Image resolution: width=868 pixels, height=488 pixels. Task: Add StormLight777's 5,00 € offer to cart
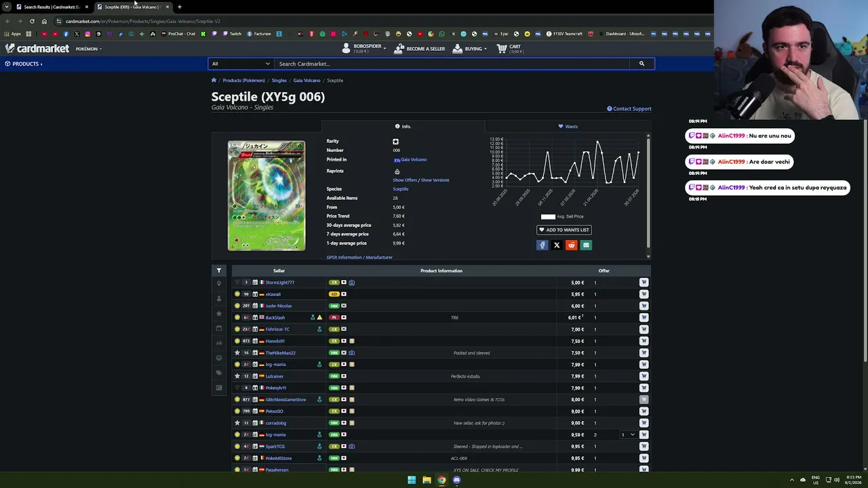click(x=644, y=283)
